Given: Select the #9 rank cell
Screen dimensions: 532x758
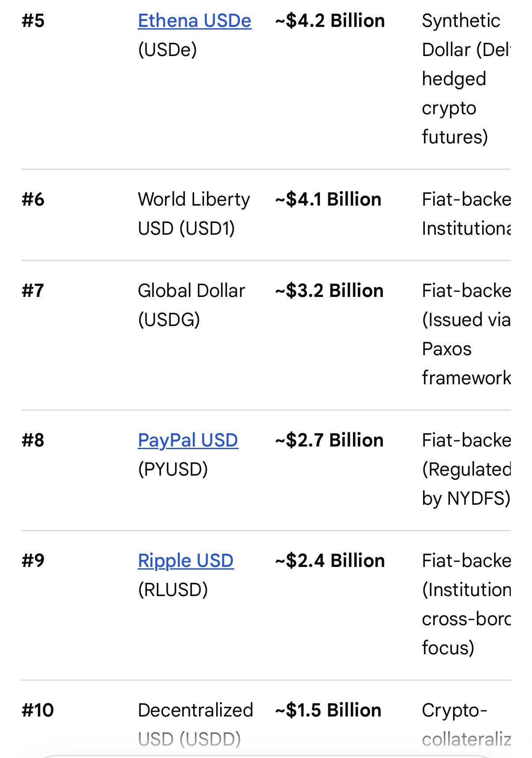Looking at the screenshot, I should coord(33,561).
